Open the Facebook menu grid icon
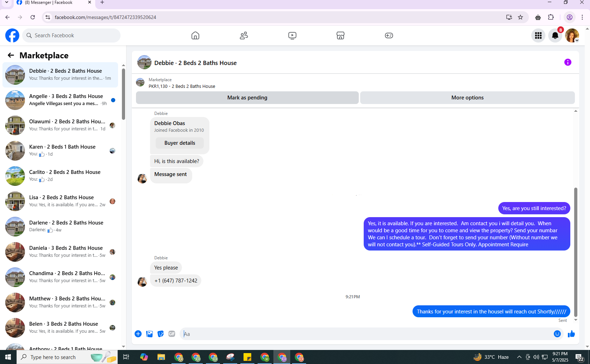The height and width of the screenshot is (364, 590). pyautogui.click(x=538, y=35)
